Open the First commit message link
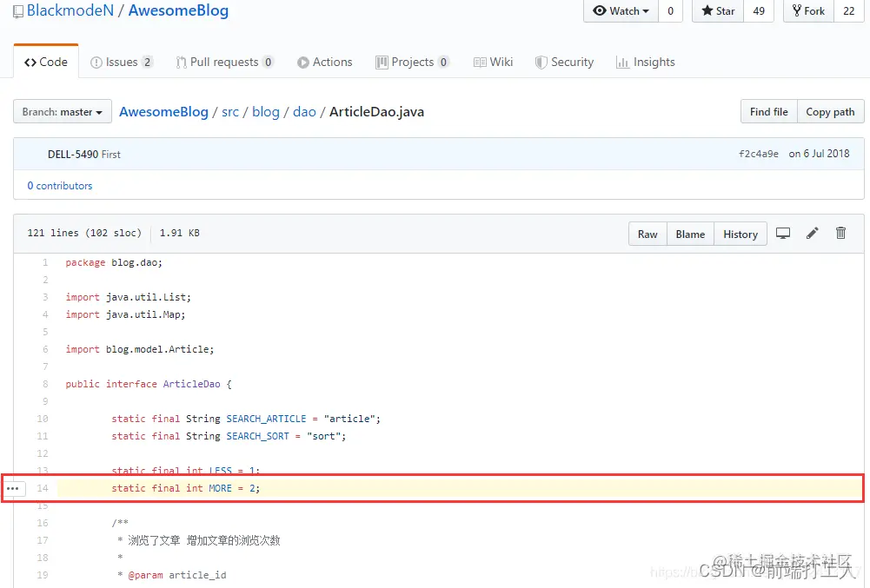The width and height of the screenshot is (870, 588). tap(111, 155)
